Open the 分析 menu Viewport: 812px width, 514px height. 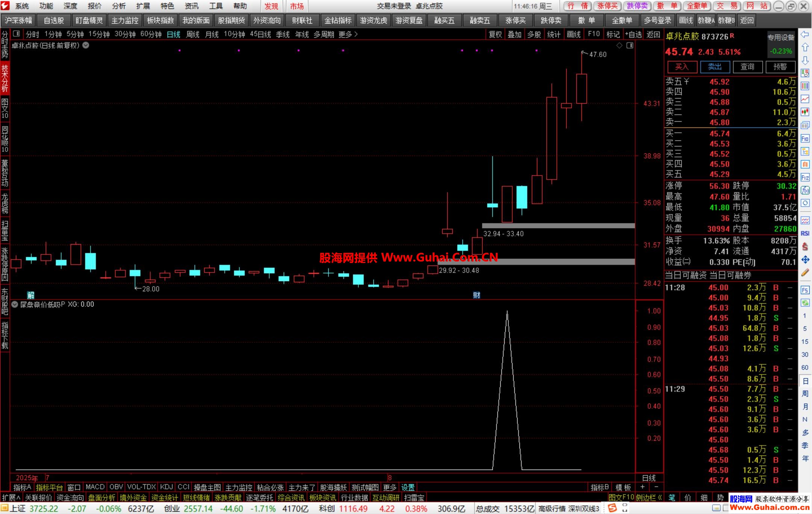(x=119, y=6)
